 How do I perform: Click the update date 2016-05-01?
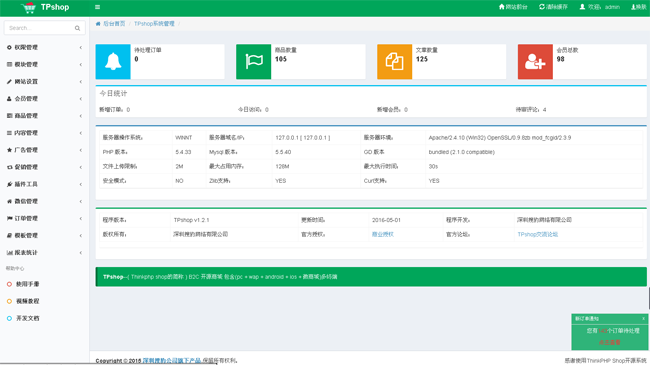386,220
